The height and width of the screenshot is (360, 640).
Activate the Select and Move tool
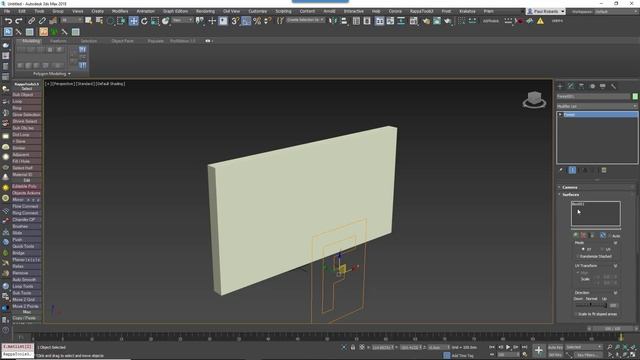[133, 21]
